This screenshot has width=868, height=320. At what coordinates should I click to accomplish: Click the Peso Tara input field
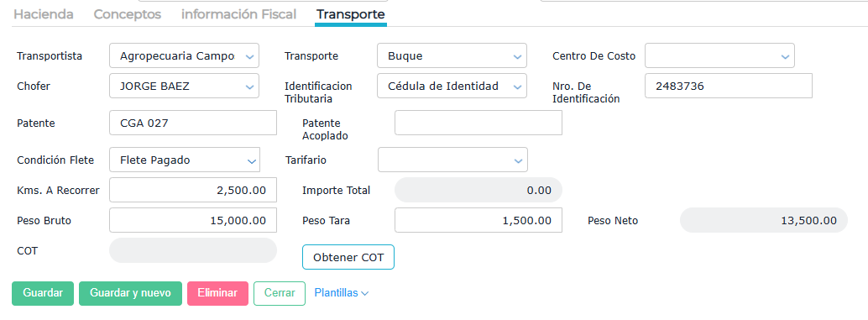click(478, 220)
